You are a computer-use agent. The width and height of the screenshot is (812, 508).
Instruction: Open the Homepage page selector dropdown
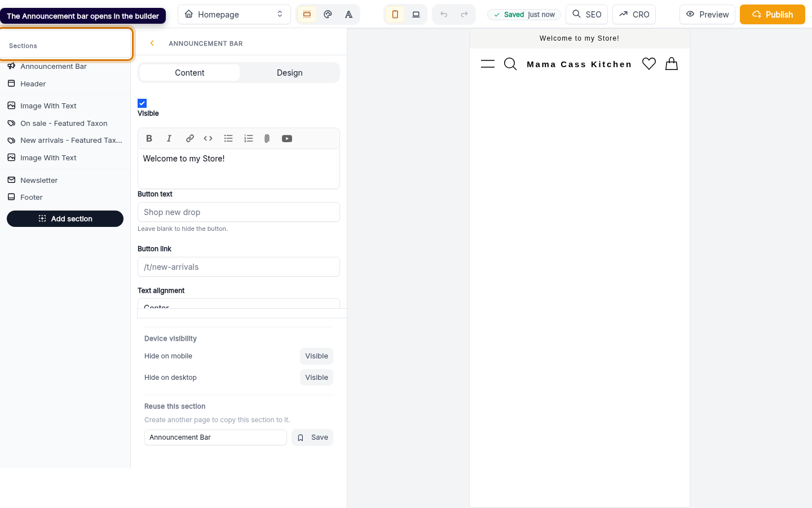[x=234, y=15]
